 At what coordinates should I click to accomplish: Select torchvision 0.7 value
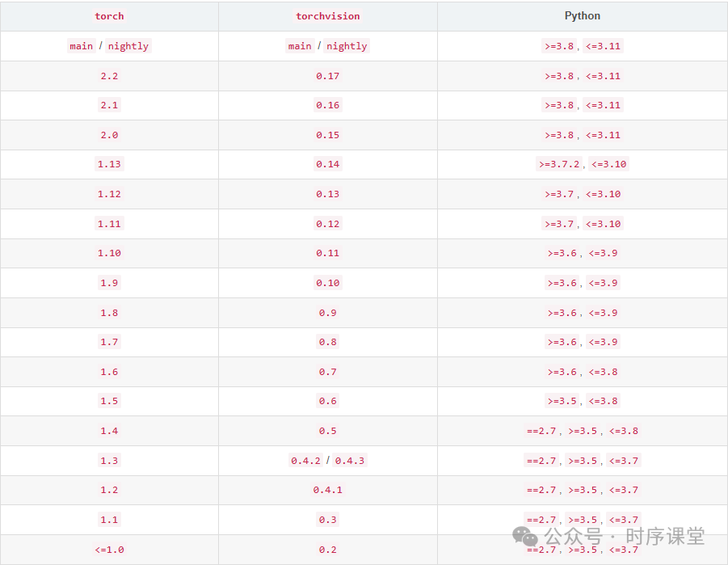pos(328,372)
